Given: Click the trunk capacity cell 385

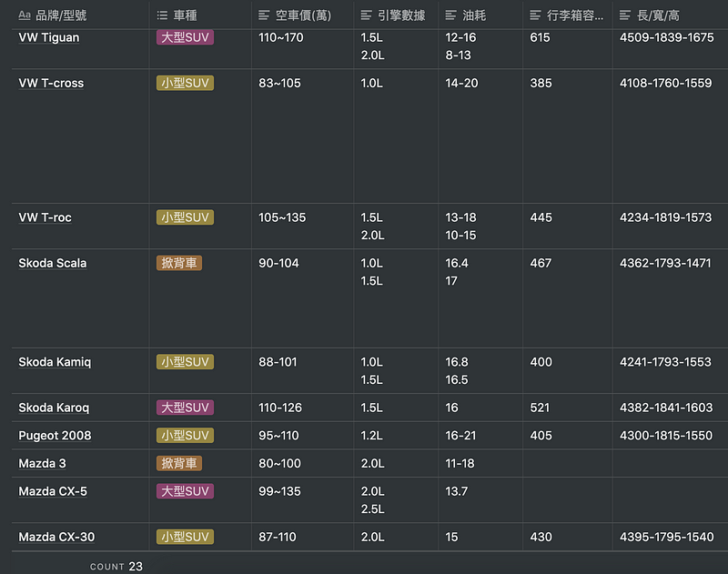Looking at the screenshot, I should pyautogui.click(x=567, y=136).
